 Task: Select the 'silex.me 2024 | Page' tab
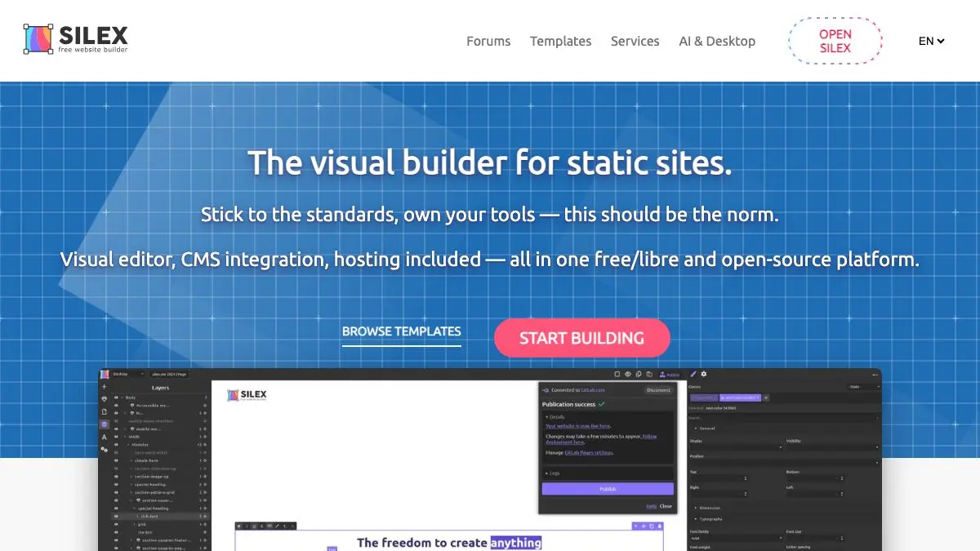169,374
